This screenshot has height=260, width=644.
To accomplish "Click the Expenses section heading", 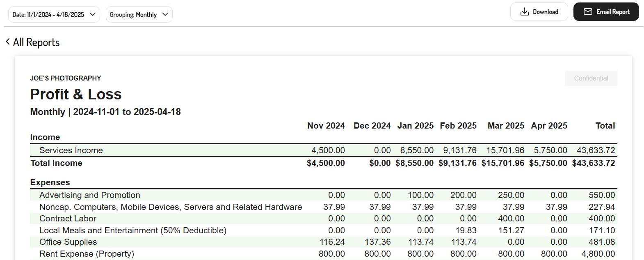I will tap(50, 182).
